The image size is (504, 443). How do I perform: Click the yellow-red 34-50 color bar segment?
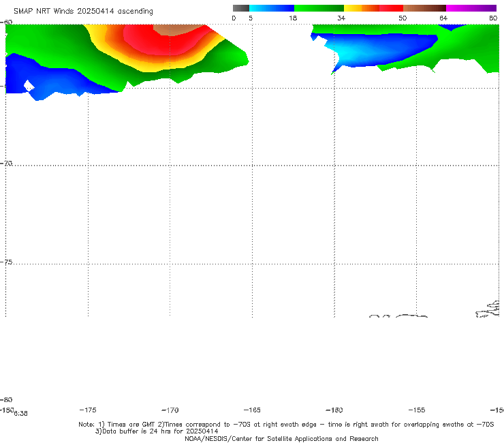tap(373, 8)
